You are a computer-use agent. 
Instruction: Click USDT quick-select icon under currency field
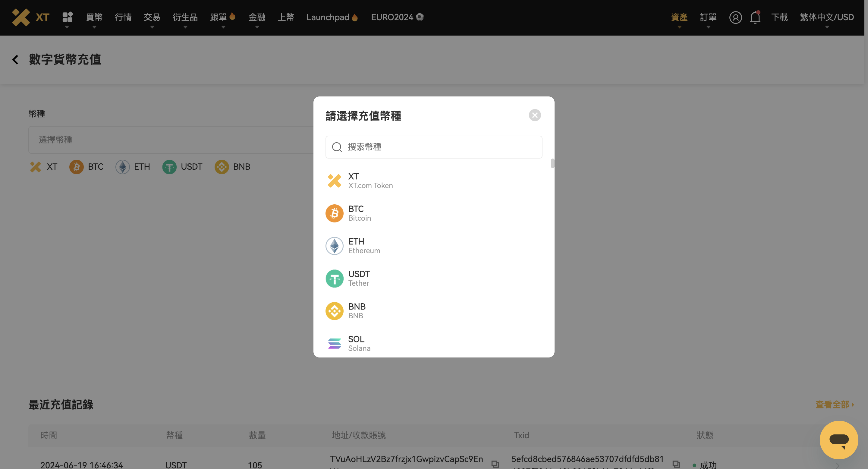169,167
